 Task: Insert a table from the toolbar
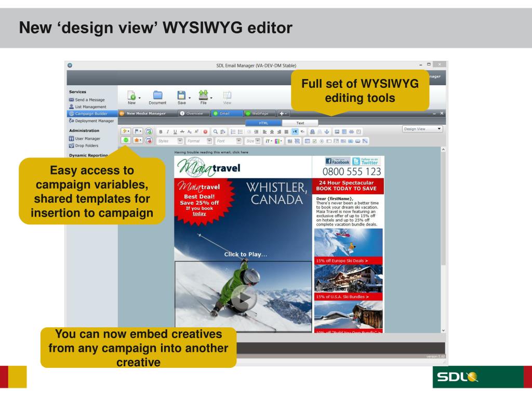pyautogui.click(x=344, y=131)
